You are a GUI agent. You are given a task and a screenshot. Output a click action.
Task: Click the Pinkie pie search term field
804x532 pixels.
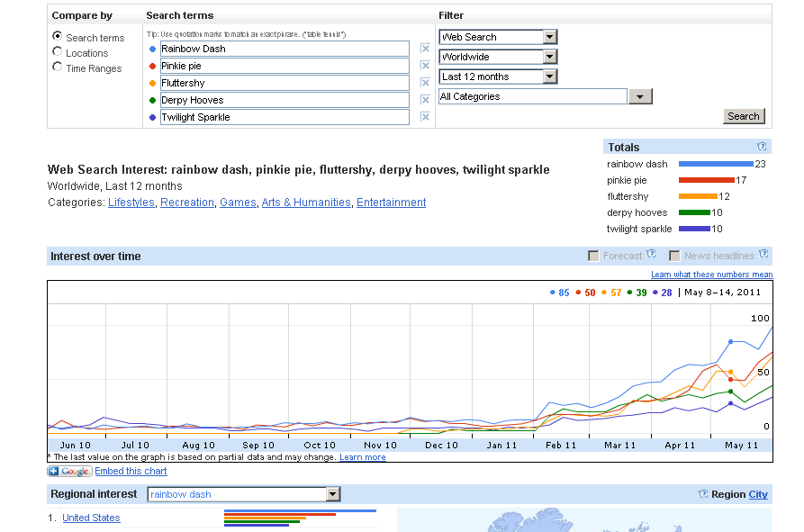coord(285,66)
